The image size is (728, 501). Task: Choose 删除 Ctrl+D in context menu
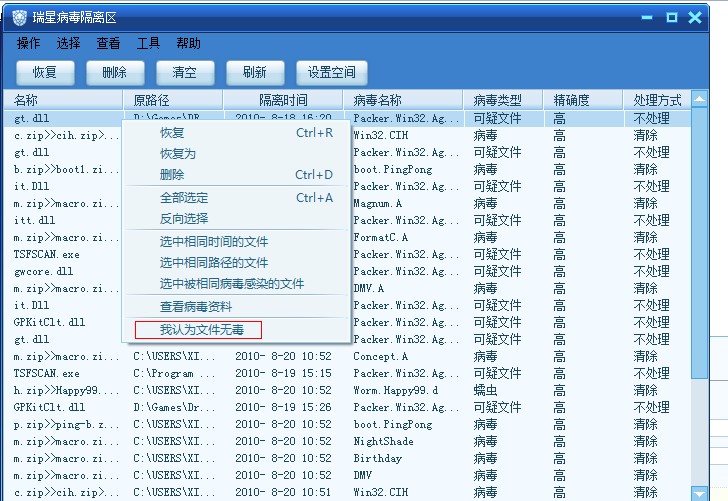tap(236, 175)
